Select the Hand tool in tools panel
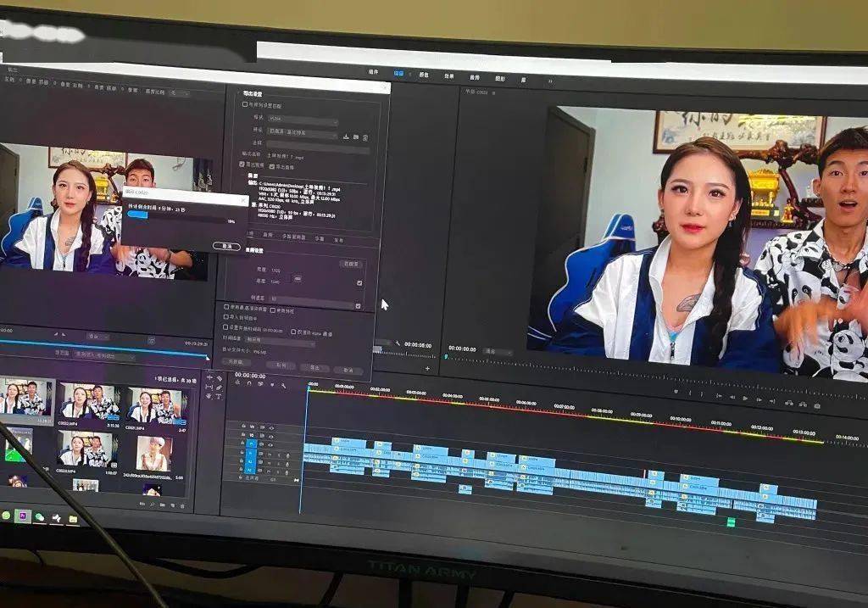This screenshot has height=608, width=868. tap(209, 396)
